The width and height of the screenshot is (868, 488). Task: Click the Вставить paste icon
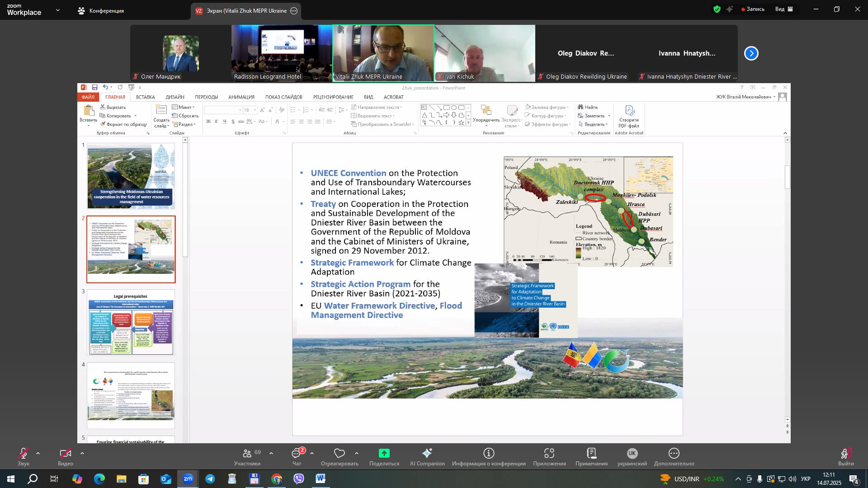click(89, 111)
